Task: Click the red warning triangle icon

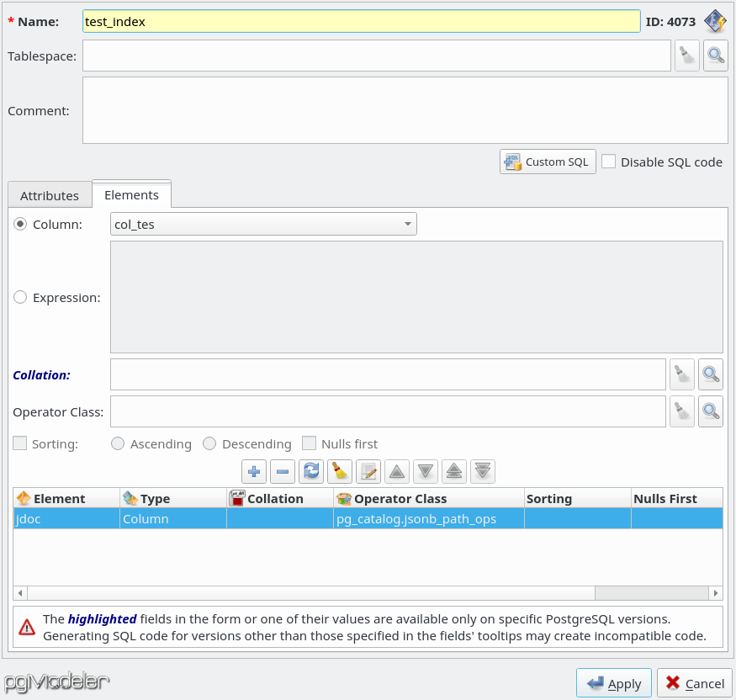Action: [x=27, y=628]
